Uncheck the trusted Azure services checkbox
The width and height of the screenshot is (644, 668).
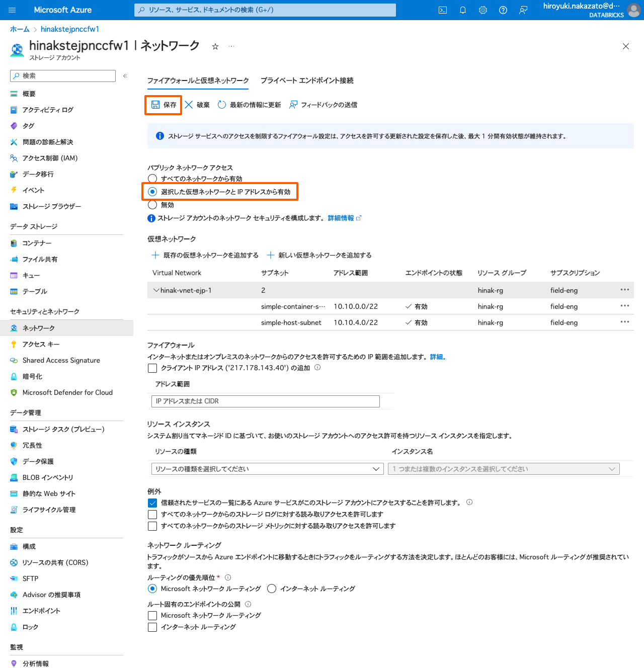pos(152,503)
